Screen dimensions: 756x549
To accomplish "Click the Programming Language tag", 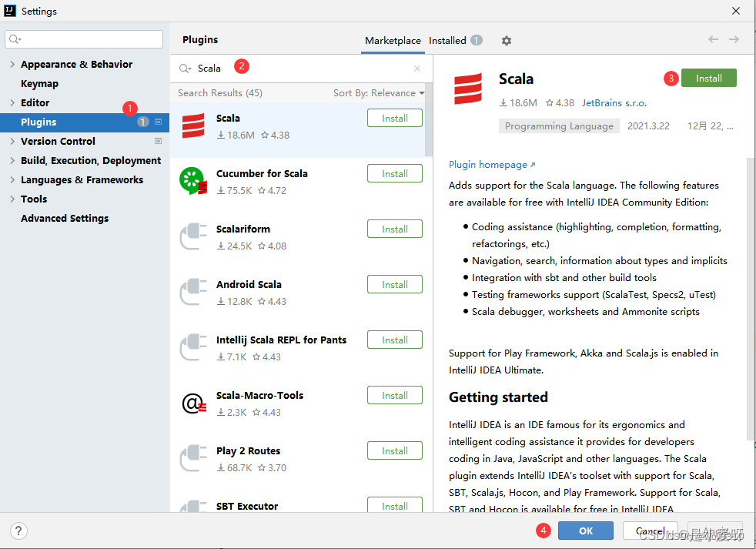I will [x=559, y=126].
